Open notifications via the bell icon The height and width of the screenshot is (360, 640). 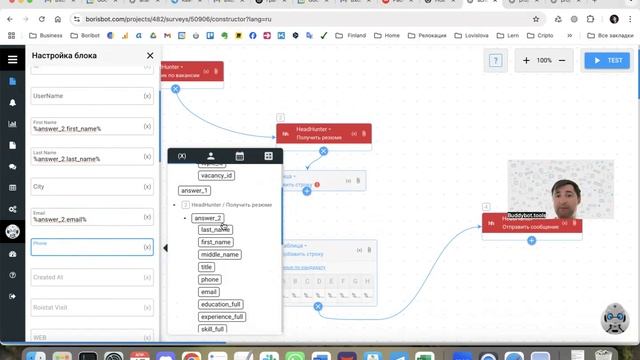pyautogui.click(x=12, y=102)
